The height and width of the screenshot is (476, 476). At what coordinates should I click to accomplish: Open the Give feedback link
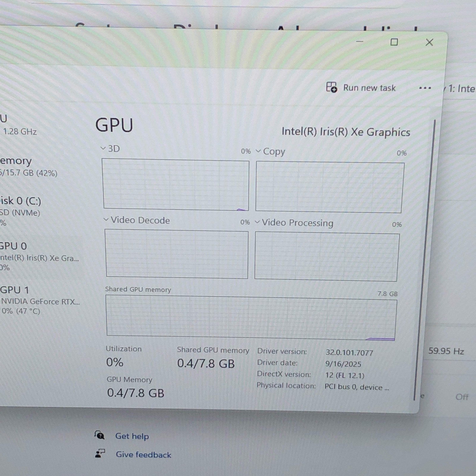(143, 455)
